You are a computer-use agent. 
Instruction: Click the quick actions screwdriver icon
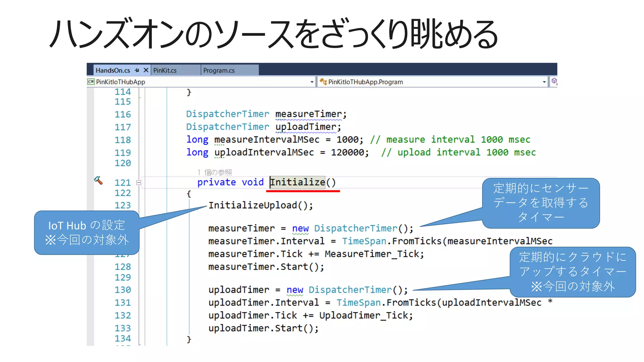[98, 180]
